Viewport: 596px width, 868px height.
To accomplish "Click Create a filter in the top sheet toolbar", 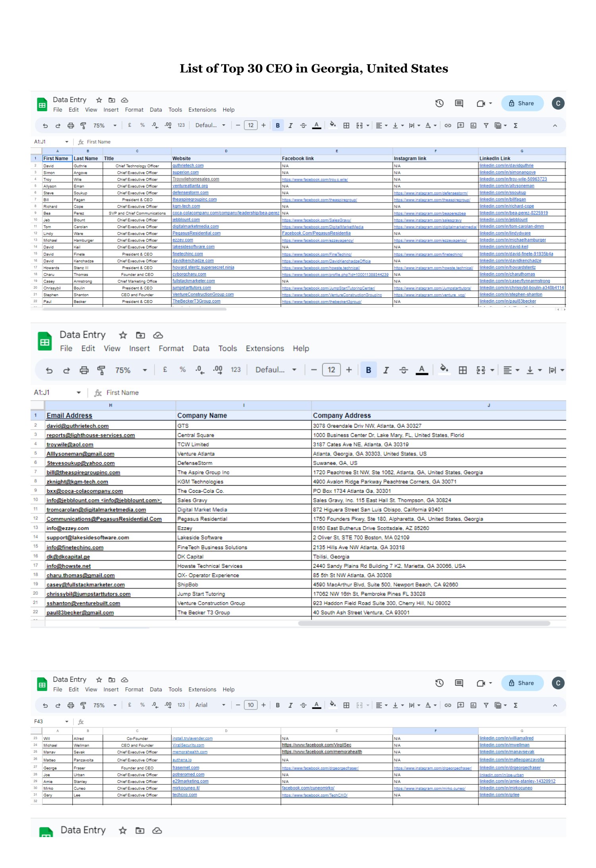I will (x=486, y=125).
